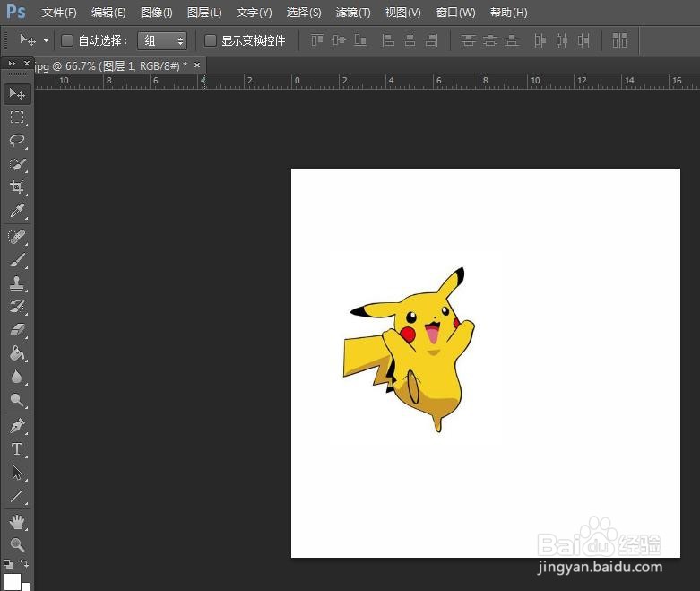
Task: Select the Pen tool
Action: (x=17, y=426)
